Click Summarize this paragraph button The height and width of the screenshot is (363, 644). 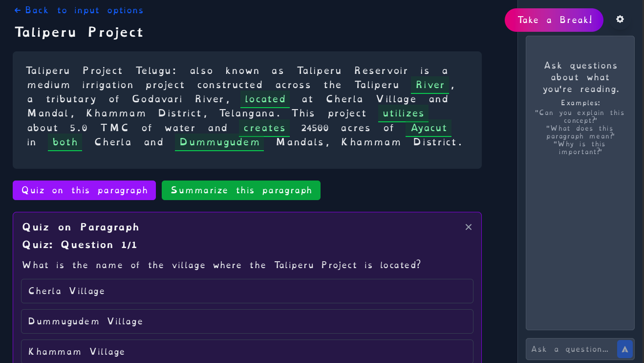241,190
